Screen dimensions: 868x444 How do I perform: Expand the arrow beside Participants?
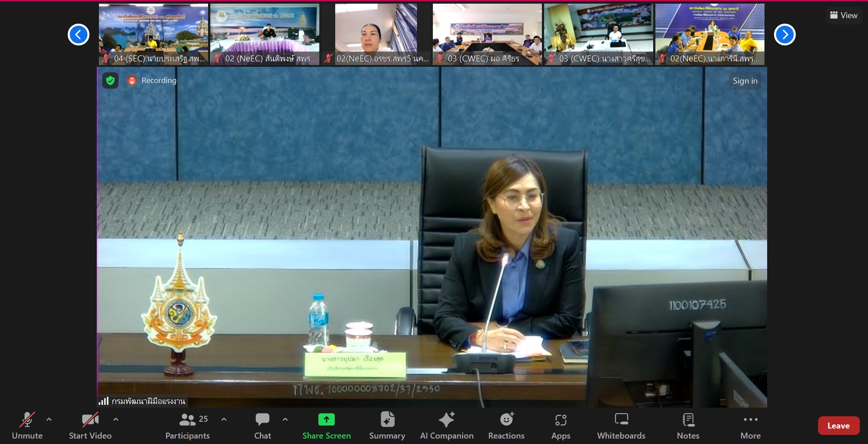[224, 419]
